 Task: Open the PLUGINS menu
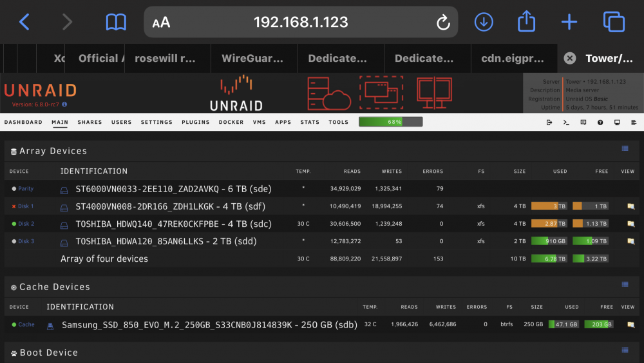tap(196, 122)
